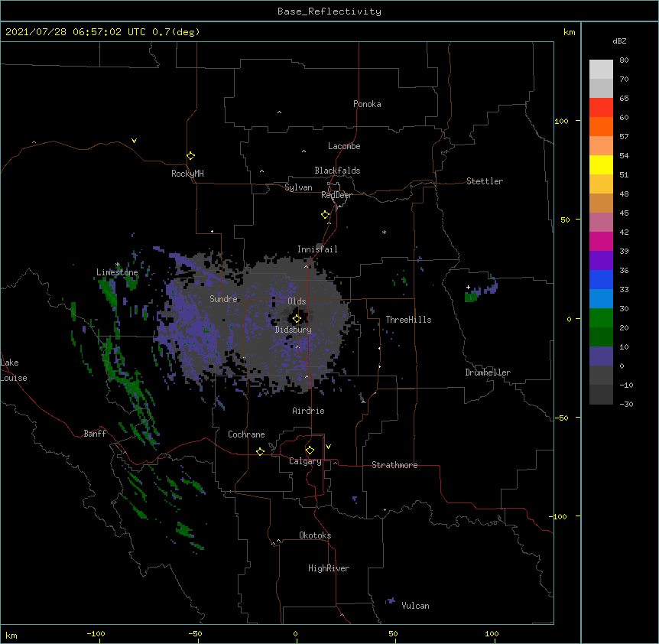The width and height of the screenshot is (659, 644).
Task: Select the radar site marker between Olds and Didsbury
Action: (x=297, y=319)
